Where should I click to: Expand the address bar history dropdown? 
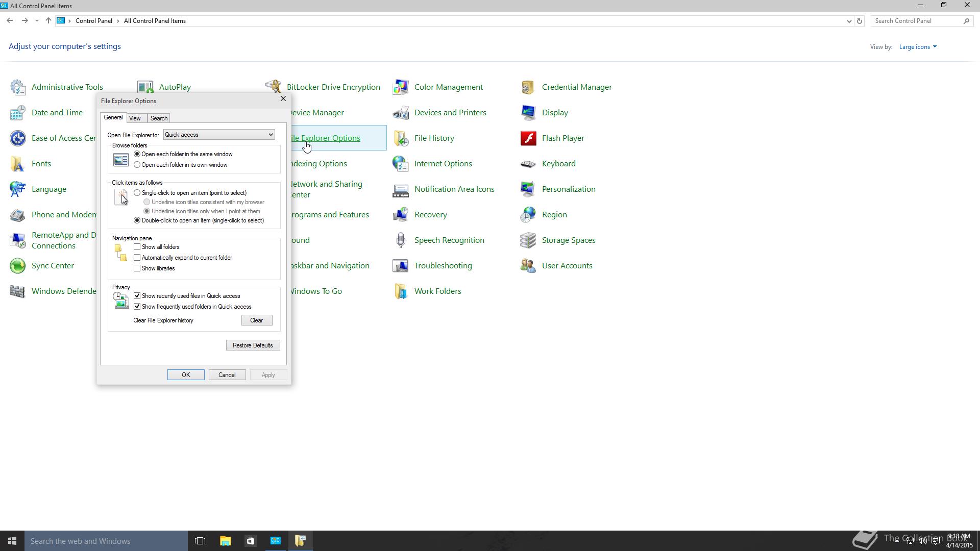(849, 21)
